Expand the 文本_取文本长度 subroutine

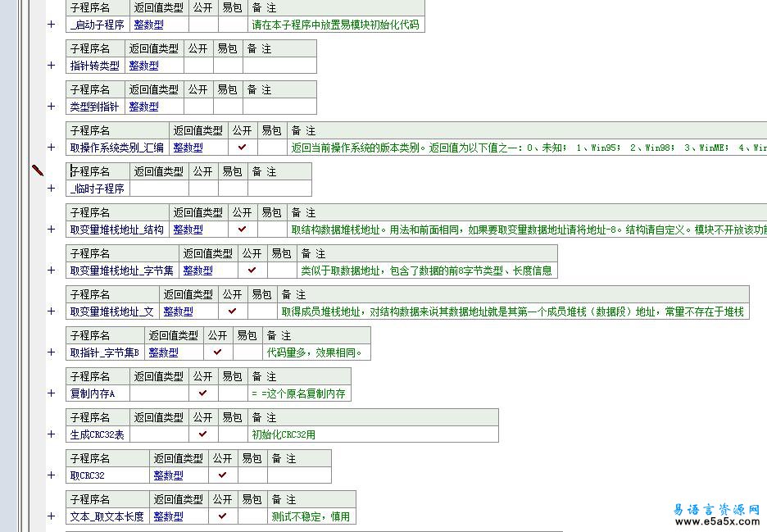[x=52, y=516]
